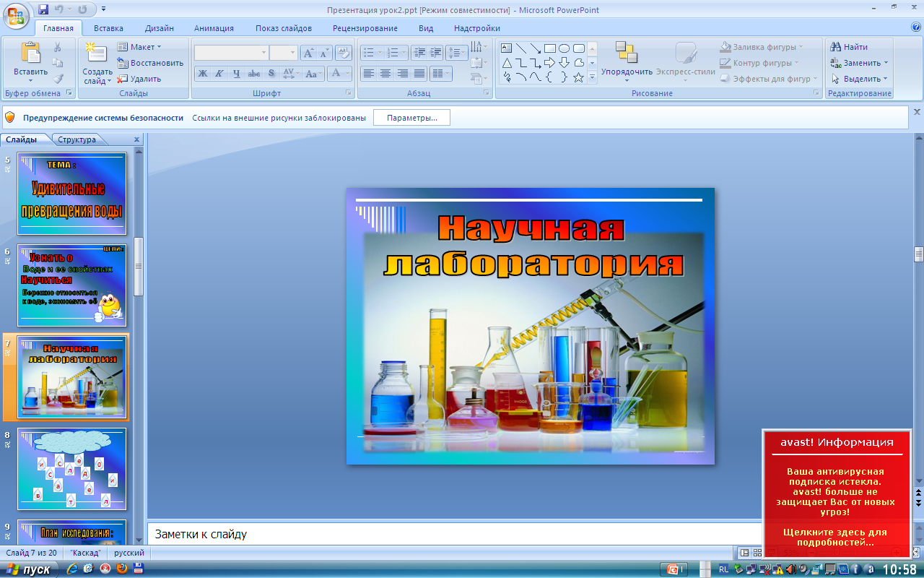924x578 pixels.
Task: Switch to Normal view in status bar
Action: click(745, 553)
